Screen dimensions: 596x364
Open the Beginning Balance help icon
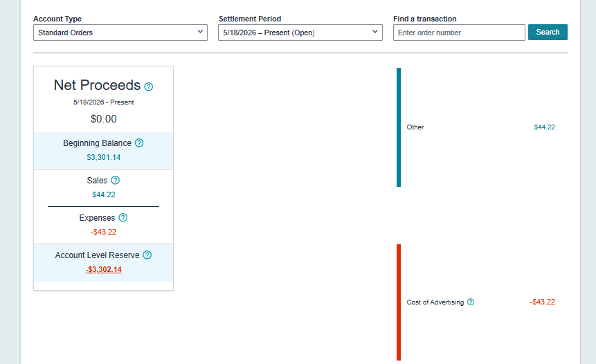(x=139, y=143)
